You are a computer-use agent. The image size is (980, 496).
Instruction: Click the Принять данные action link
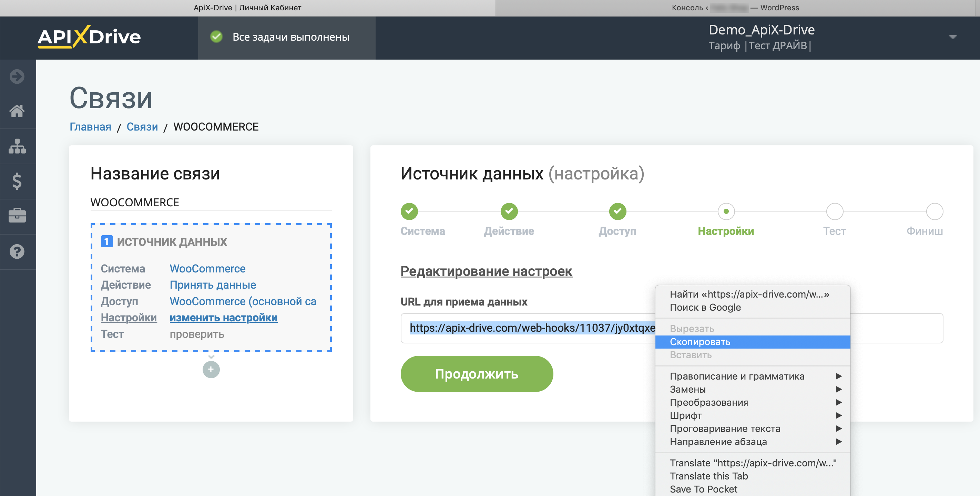(x=213, y=285)
